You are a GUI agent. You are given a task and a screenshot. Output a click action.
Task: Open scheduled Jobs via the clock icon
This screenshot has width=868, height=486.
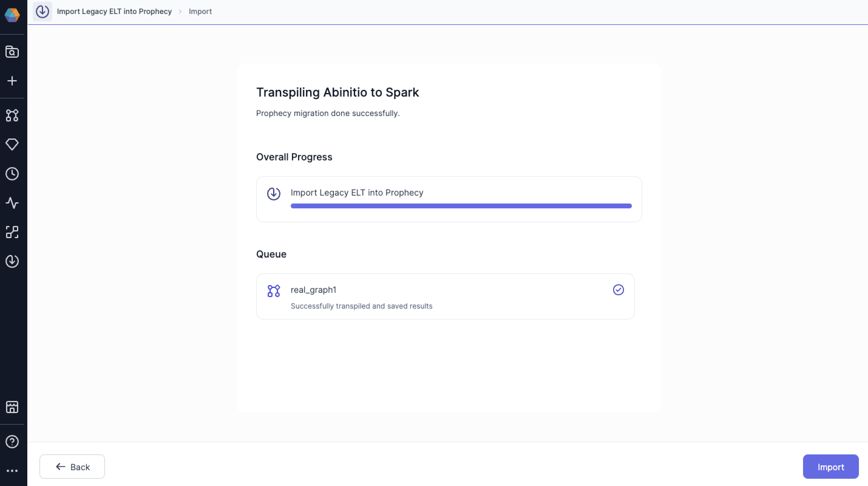[x=12, y=173]
